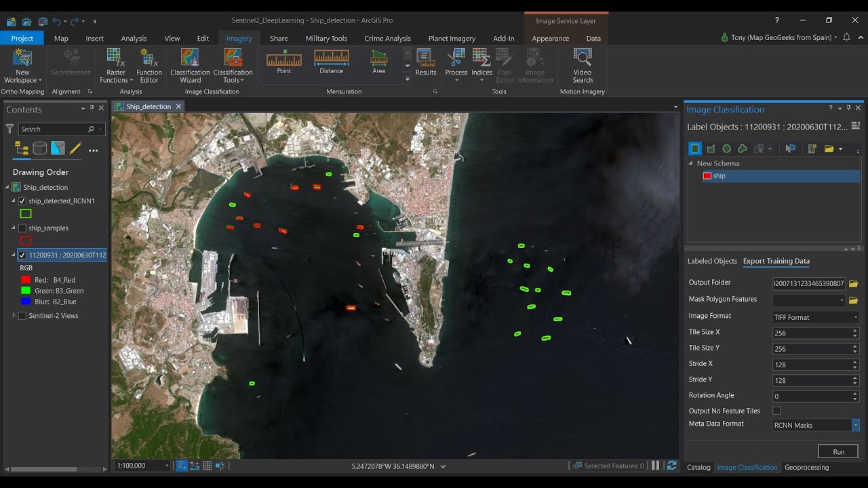Enable Output No Feature Tiles checkbox
The image size is (868, 488).
777,411
